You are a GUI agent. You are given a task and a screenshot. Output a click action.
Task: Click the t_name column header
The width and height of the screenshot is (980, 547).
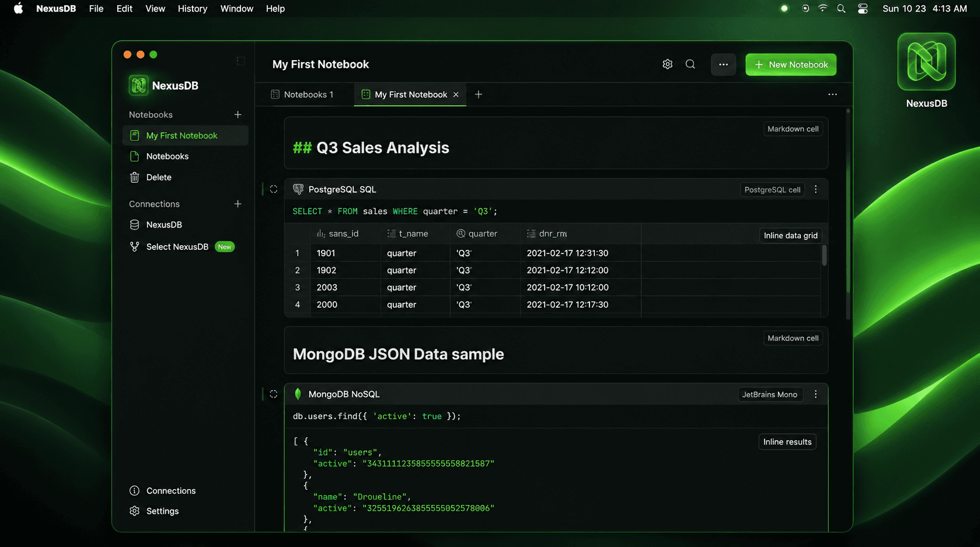[x=415, y=234]
